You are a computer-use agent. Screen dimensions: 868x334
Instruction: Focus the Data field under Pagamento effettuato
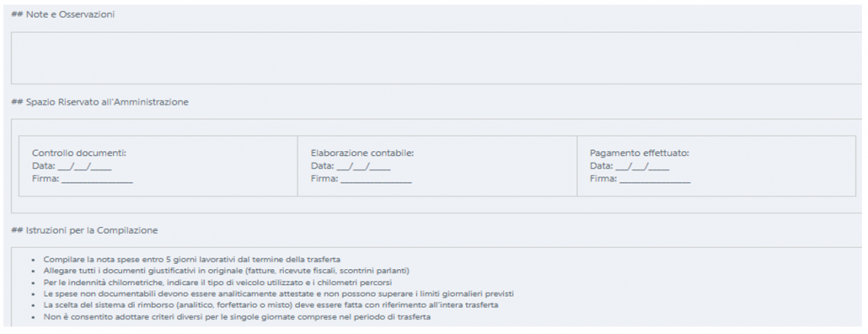click(642, 166)
